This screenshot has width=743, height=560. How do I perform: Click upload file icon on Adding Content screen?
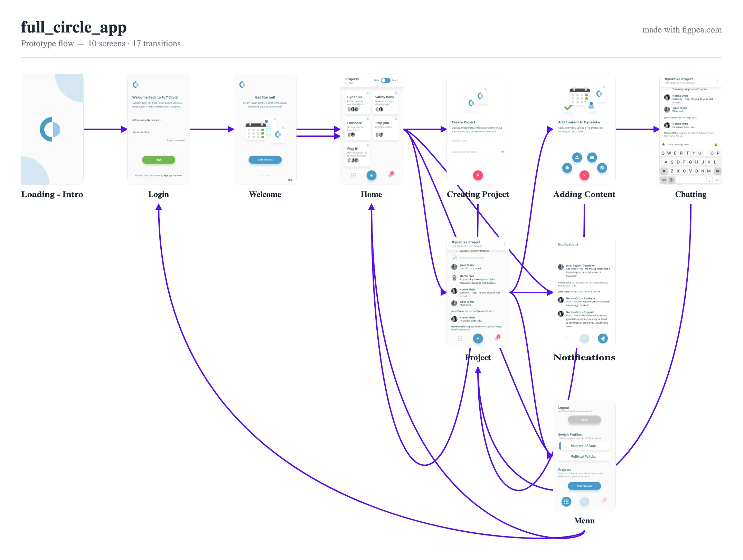click(577, 157)
